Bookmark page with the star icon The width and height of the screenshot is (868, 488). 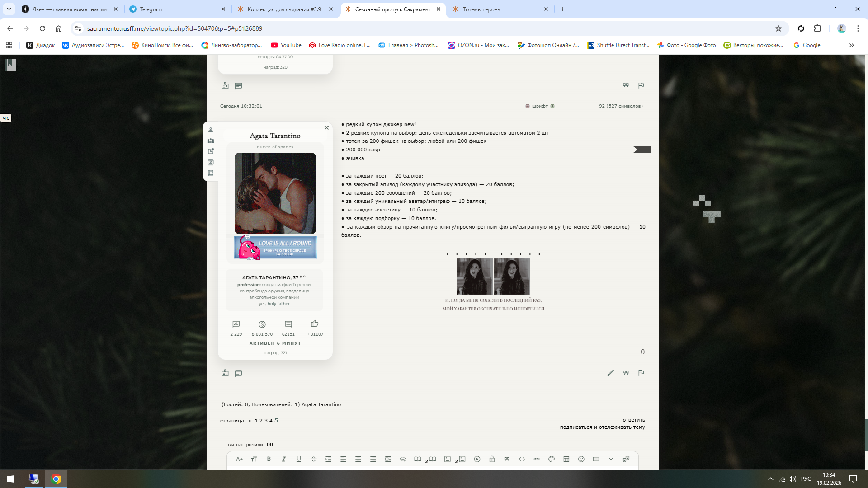pyautogui.click(x=778, y=28)
